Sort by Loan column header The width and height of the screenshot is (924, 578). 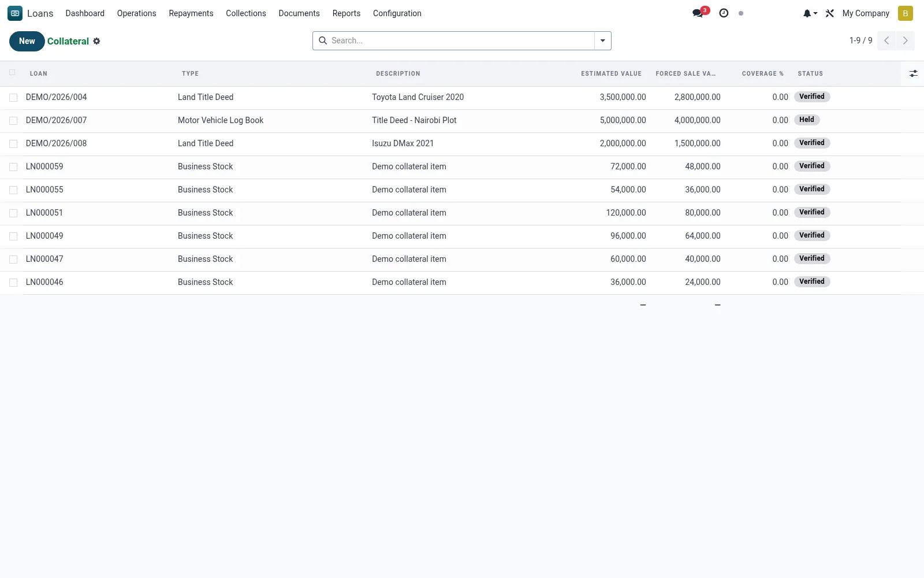tap(39, 73)
